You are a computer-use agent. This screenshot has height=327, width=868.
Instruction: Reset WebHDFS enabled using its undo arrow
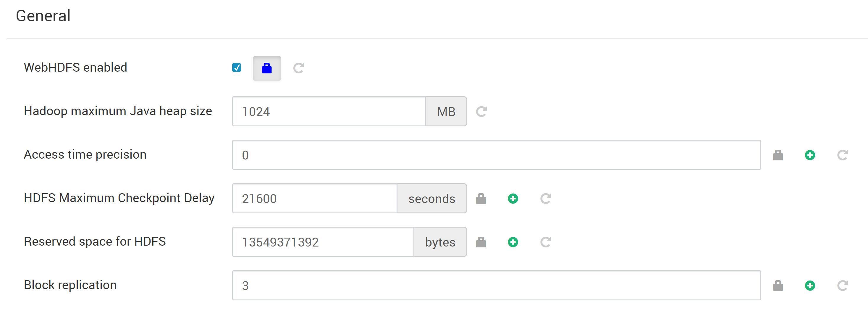(298, 68)
